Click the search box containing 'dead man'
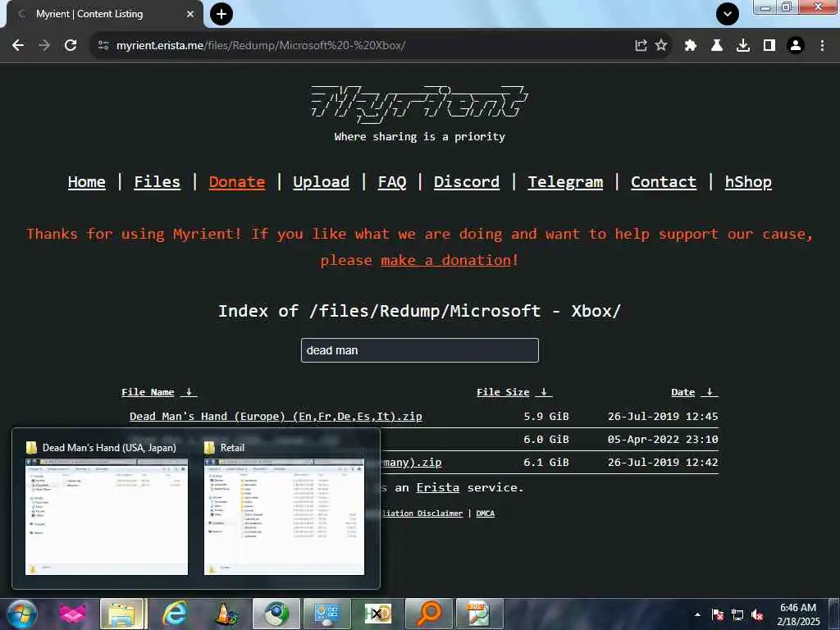Screen dimensions: 840x630 point(419,350)
